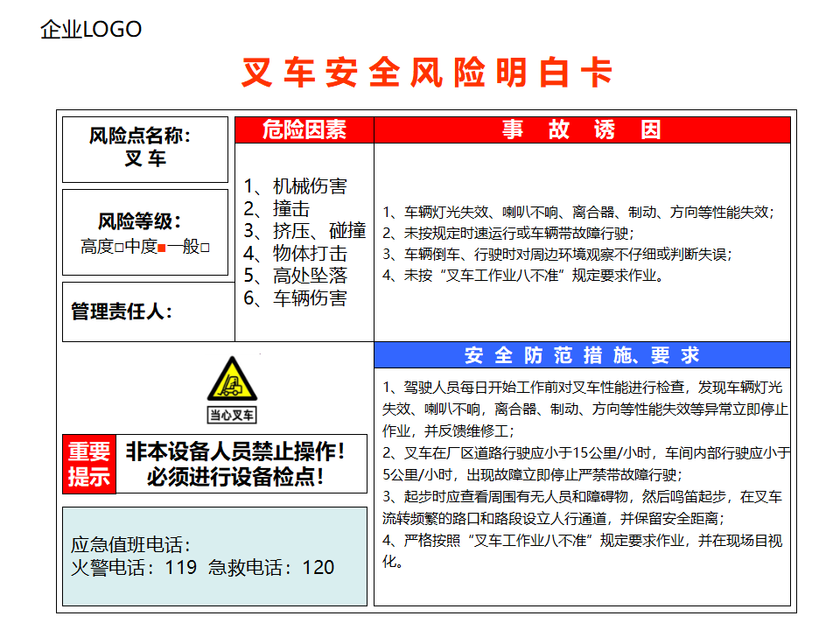Click the 风险点名称 叉车 box
The image size is (840, 630).
(x=145, y=148)
